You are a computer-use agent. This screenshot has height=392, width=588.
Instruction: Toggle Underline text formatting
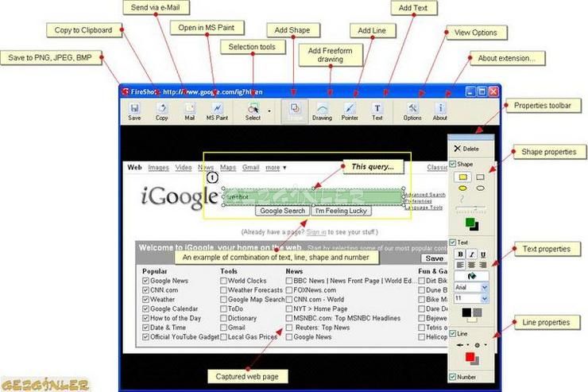(x=483, y=254)
